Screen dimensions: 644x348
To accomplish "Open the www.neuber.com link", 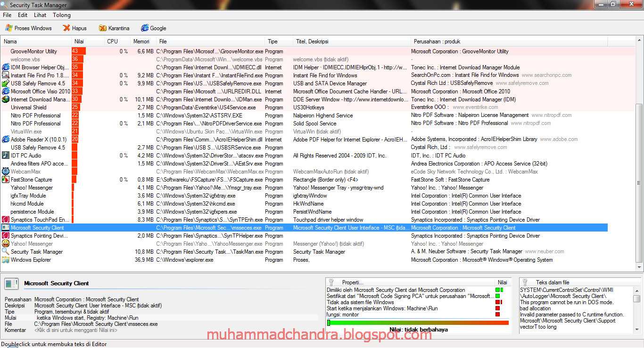I will (545, 251).
